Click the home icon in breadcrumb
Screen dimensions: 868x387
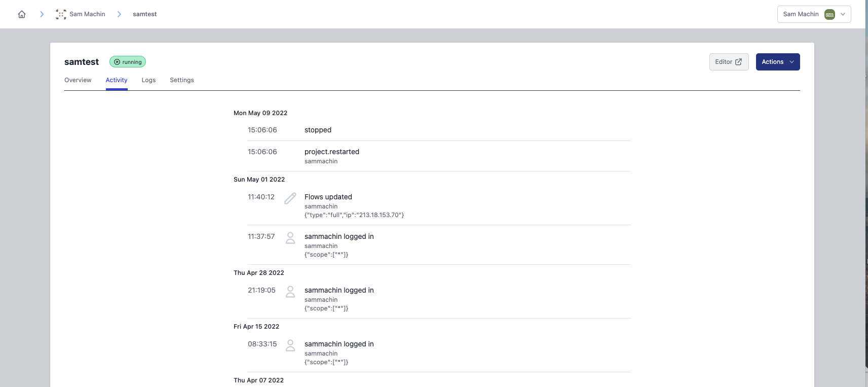(x=22, y=14)
